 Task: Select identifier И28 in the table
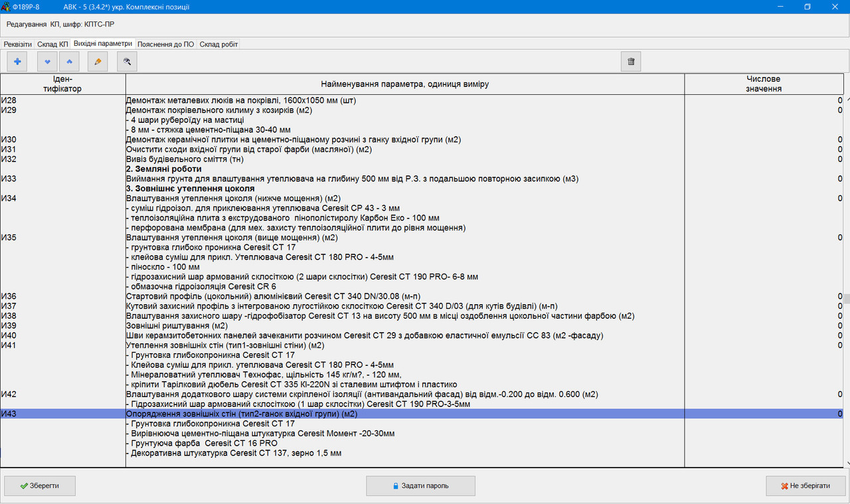coord(9,100)
